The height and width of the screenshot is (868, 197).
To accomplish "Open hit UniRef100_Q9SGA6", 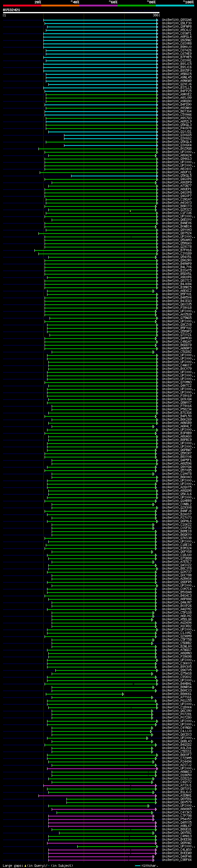I will (177, 20).
